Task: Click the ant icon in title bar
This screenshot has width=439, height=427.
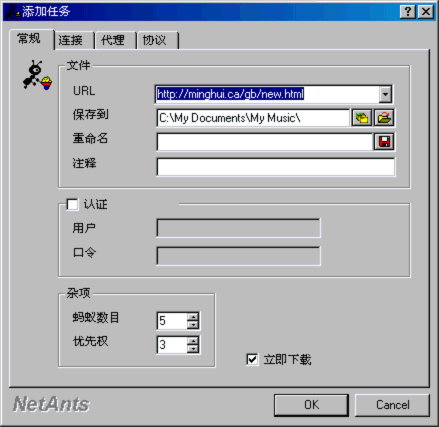Action: tap(13, 12)
